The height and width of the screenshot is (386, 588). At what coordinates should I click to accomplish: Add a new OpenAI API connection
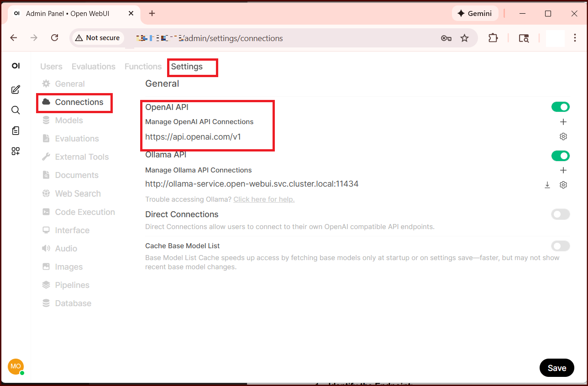pyautogui.click(x=563, y=122)
